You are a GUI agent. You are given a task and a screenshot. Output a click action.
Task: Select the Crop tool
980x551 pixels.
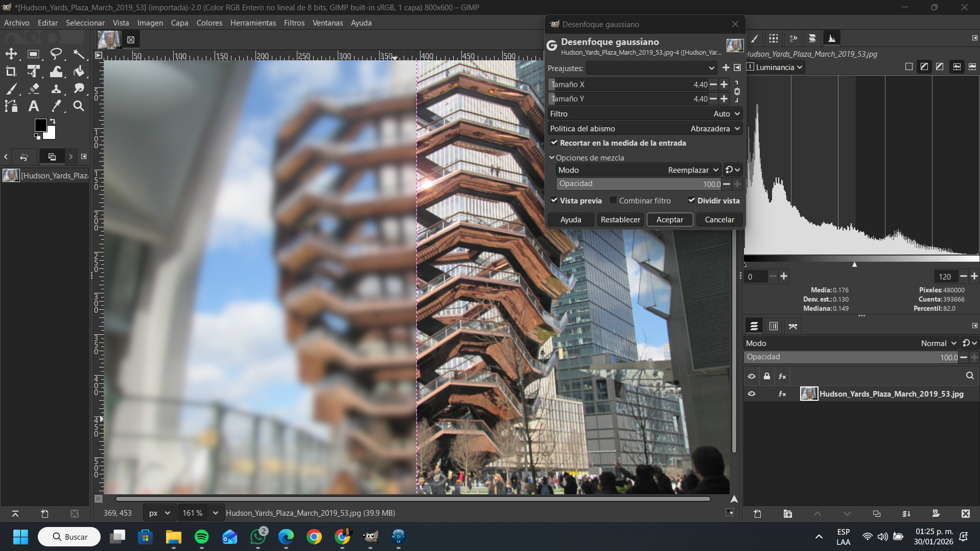[x=11, y=72]
